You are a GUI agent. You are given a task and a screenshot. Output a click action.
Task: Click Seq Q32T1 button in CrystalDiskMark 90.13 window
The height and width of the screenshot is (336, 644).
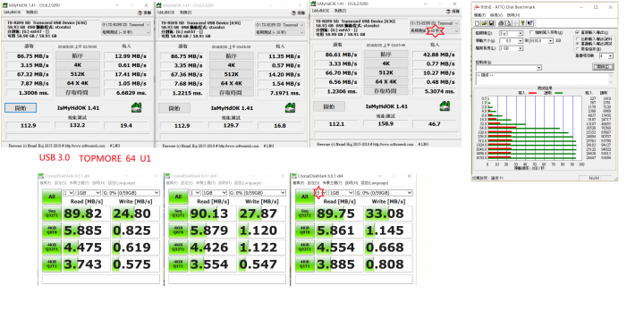click(x=178, y=214)
